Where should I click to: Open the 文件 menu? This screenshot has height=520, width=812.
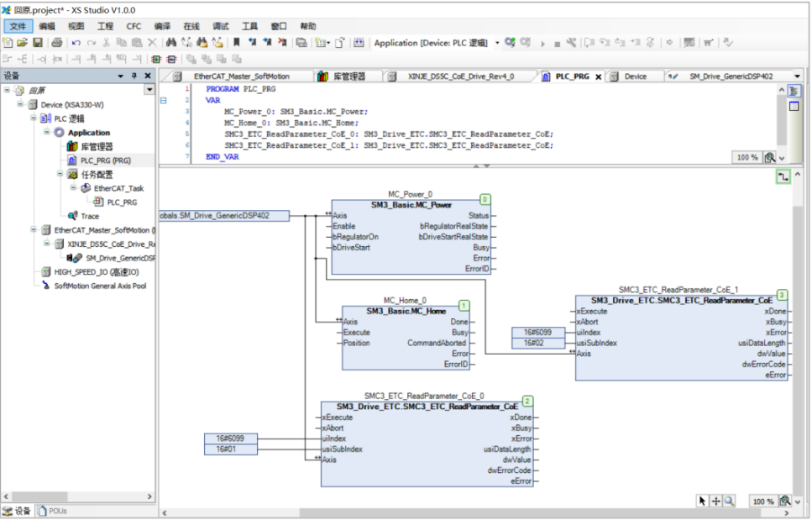[18, 26]
